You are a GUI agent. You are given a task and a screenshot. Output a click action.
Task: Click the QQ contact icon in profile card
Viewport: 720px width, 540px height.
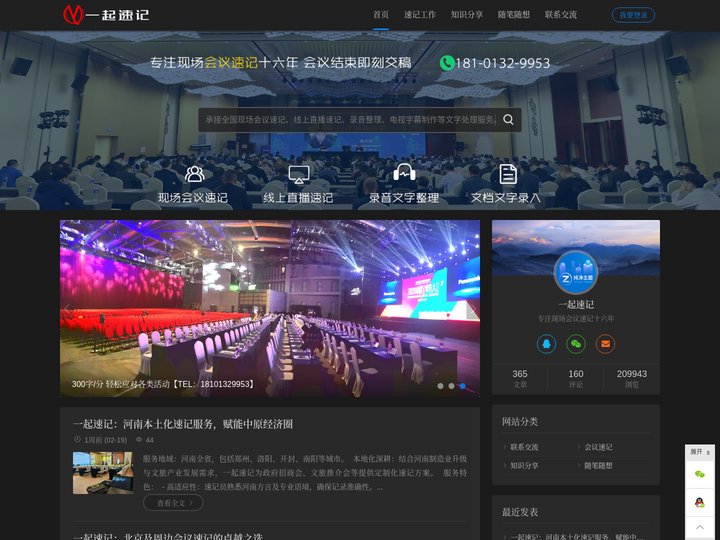point(546,344)
